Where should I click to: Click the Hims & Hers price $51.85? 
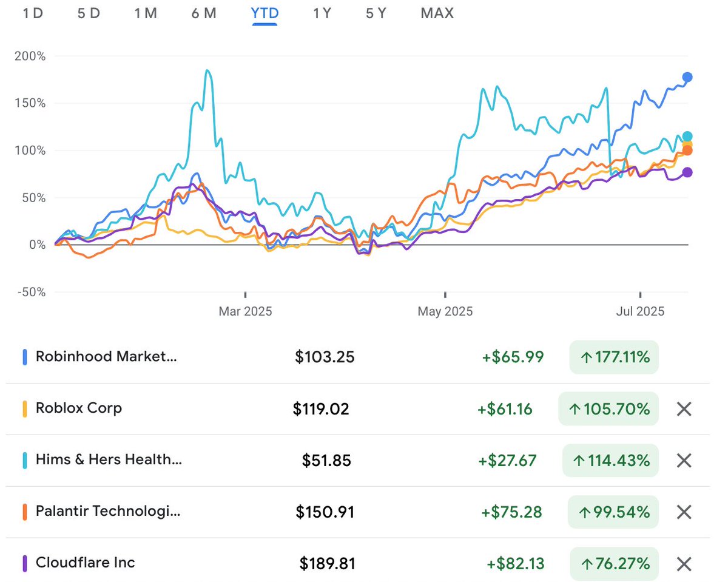326,461
